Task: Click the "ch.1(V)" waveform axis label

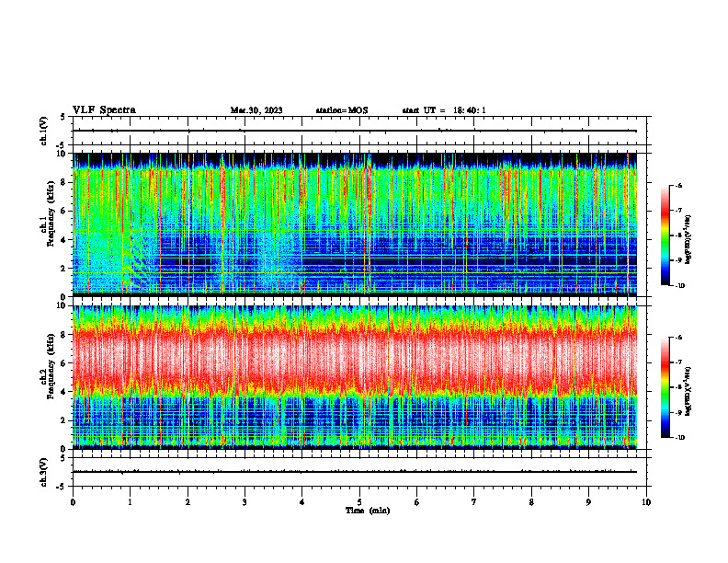Action: pos(43,131)
